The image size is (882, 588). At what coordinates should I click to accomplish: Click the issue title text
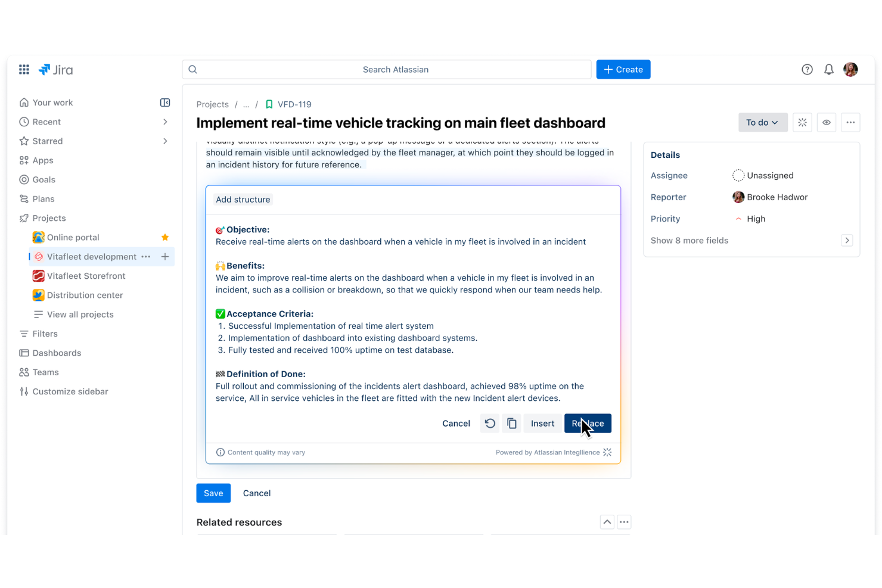point(400,123)
